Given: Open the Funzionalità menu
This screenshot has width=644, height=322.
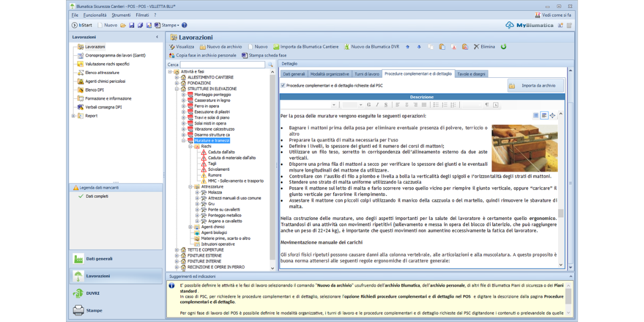Looking at the screenshot, I should click(x=95, y=15).
